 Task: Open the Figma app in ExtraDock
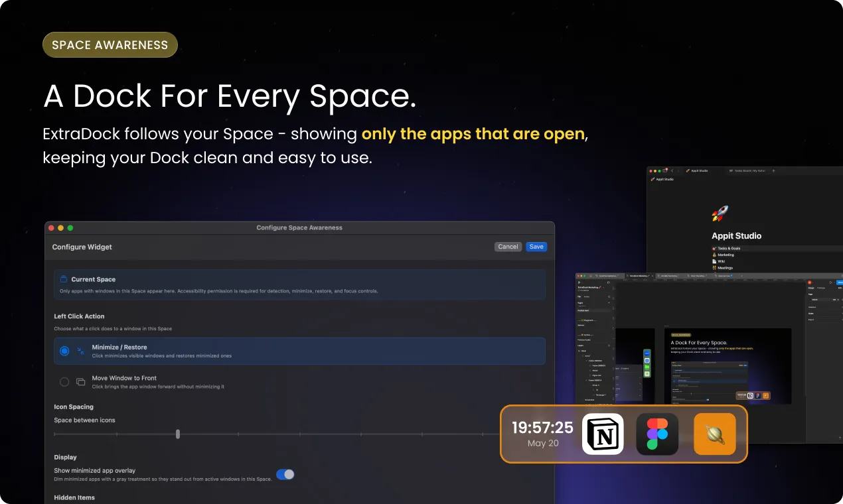click(x=657, y=434)
